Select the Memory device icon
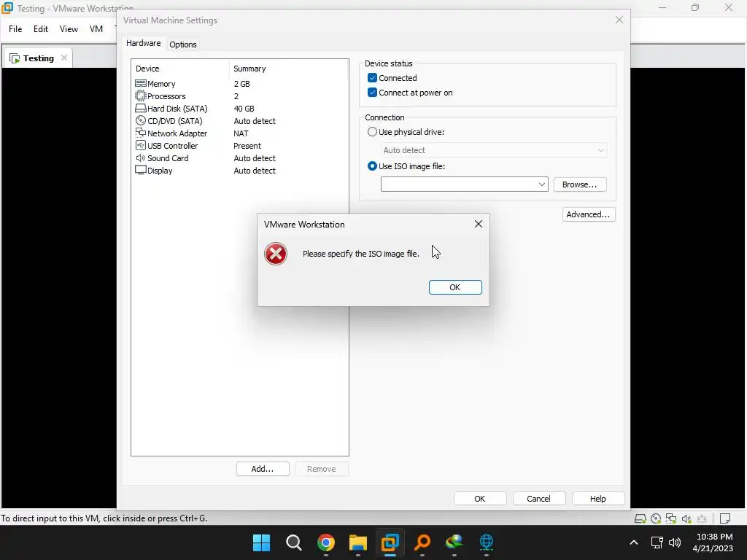This screenshot has width=747, height=560. click(x=141, y=83)
